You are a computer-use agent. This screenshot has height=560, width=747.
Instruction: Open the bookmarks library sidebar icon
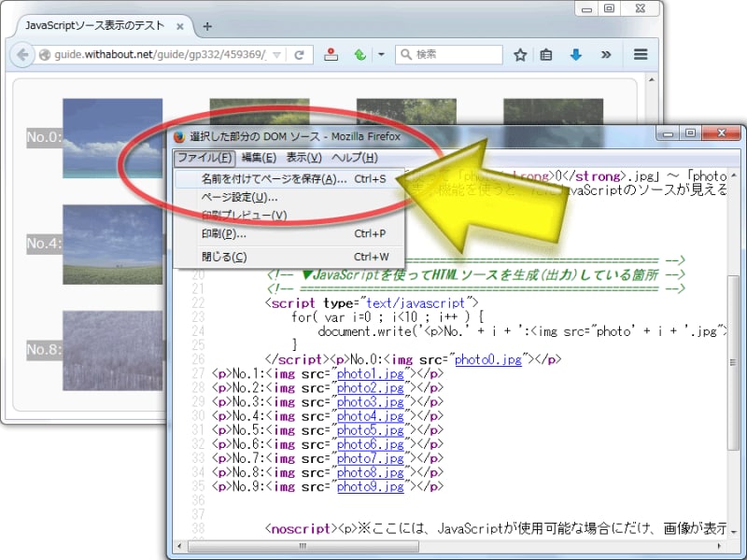point(545,54)
